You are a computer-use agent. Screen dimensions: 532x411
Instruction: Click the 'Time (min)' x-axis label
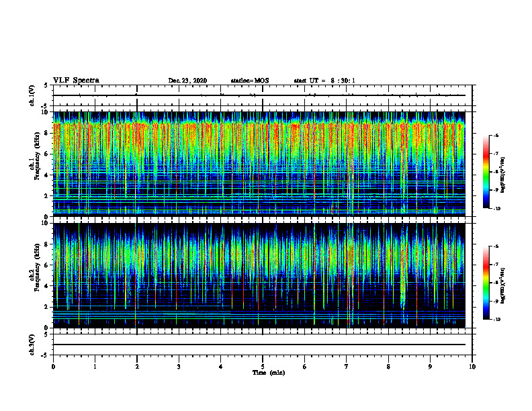269,373
